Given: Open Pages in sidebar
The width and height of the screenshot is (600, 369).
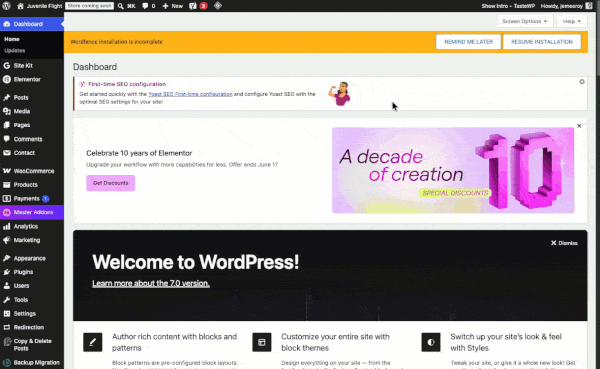Looking at the screenshot, I should [x=32, y=125].
